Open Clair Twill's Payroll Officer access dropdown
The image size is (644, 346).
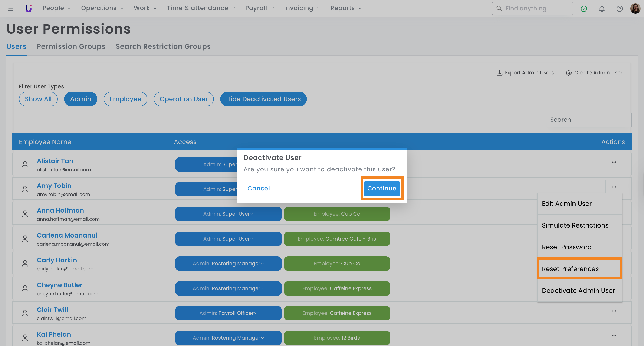[228, 313]
